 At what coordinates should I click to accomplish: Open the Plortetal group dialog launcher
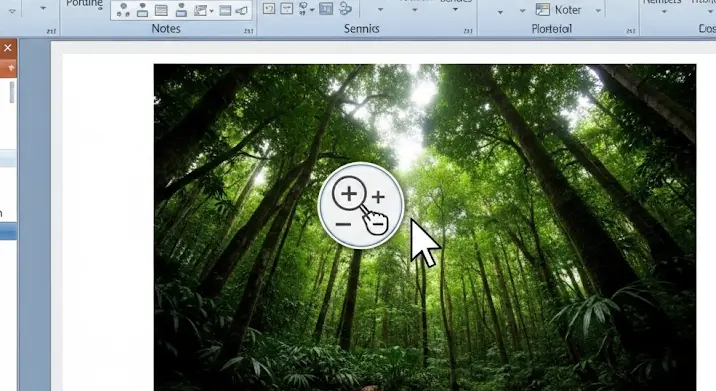(x=631, y=31)
